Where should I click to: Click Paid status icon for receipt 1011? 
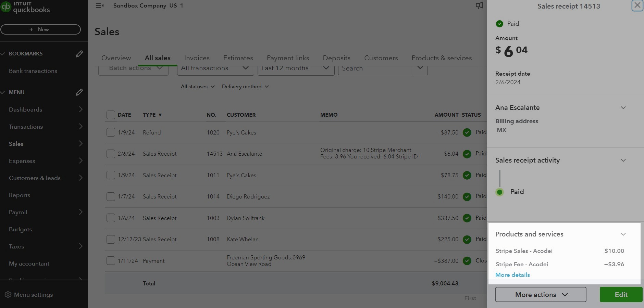[x=467, y=175]
